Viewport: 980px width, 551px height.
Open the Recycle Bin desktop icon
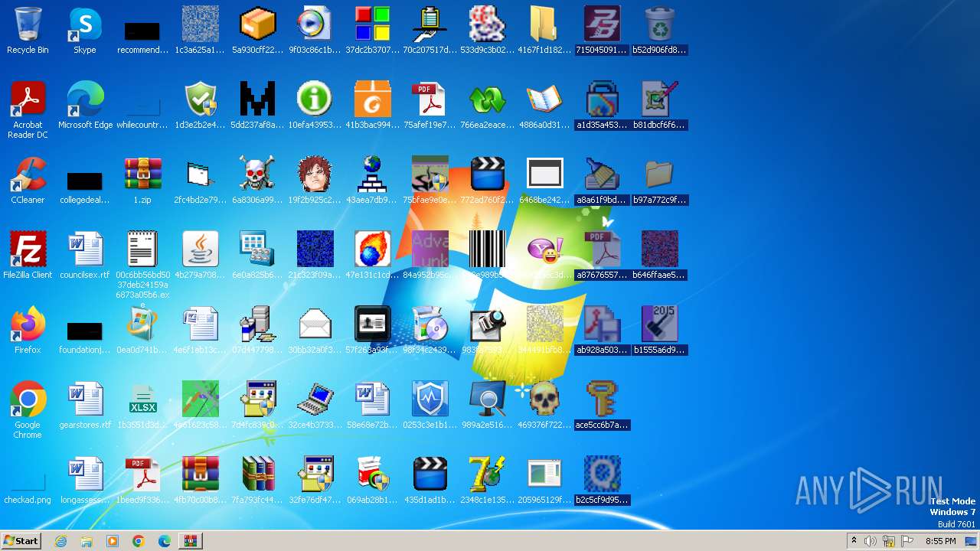[x=28, y=31]
